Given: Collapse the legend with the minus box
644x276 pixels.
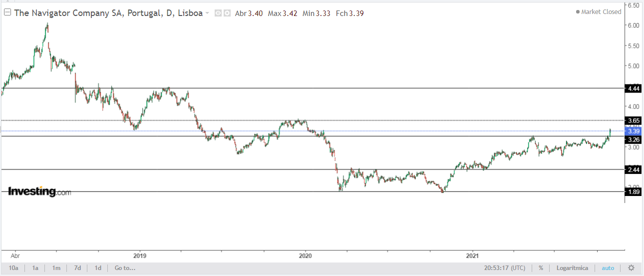Looking at the screenshot, I should (x=7, y=13).
